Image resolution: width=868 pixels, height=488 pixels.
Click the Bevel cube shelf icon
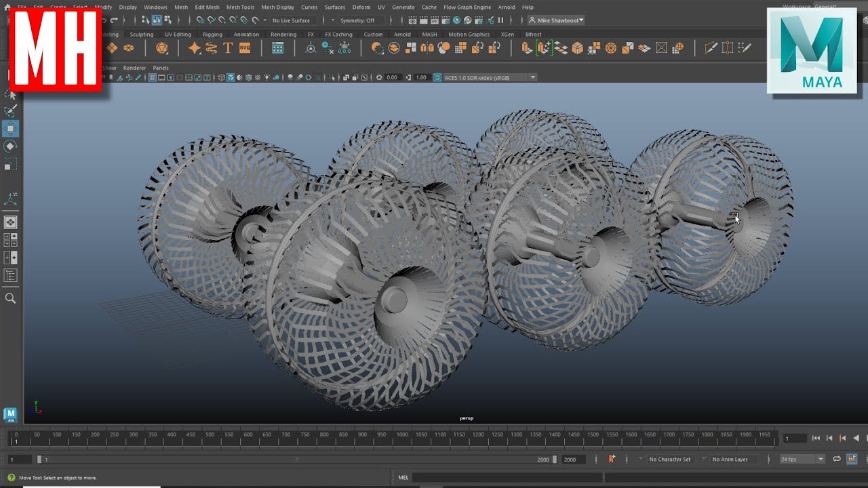click(577, 47)
